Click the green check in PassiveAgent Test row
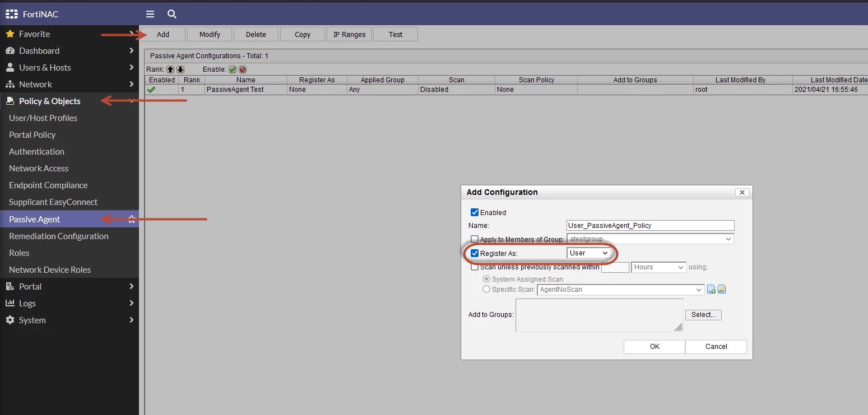868x415 pixels. (151, 89)
